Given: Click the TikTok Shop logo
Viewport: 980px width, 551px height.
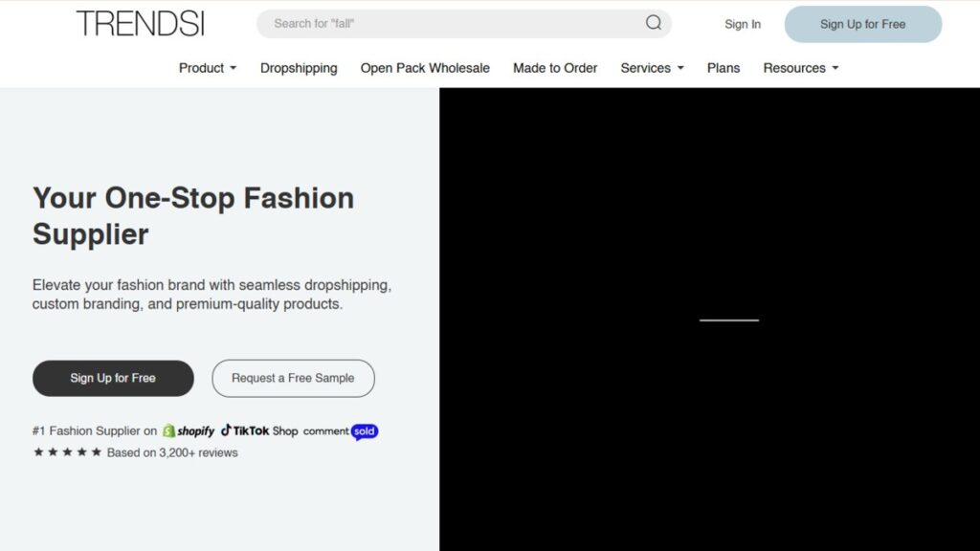Looking at the screenshot, I should coord(259,431).
